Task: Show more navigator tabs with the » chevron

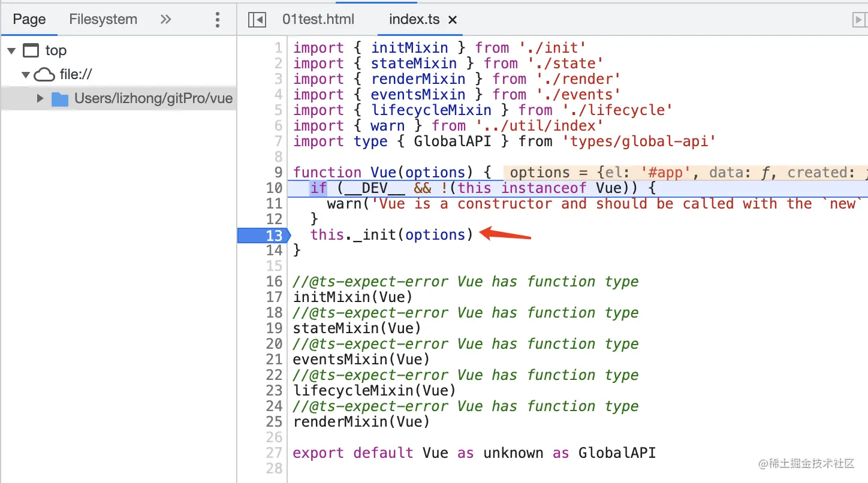Action: coord(166,19)
